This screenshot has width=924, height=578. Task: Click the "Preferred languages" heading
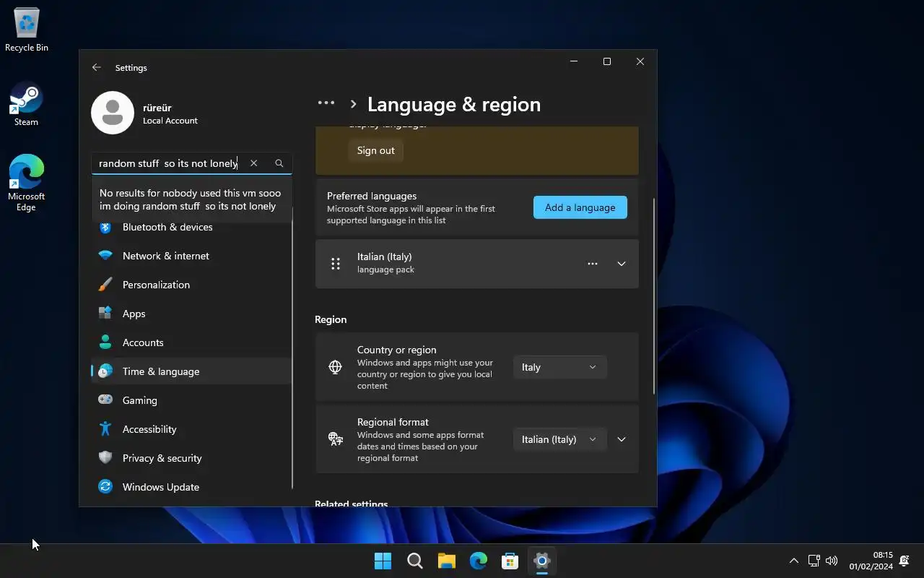pyautogui.click(x=372, y=196)
